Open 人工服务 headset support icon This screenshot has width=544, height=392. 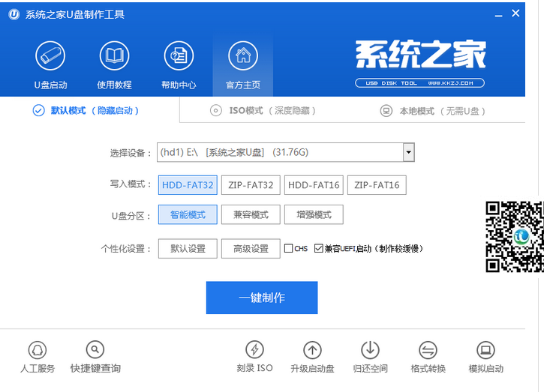[38, 350]
